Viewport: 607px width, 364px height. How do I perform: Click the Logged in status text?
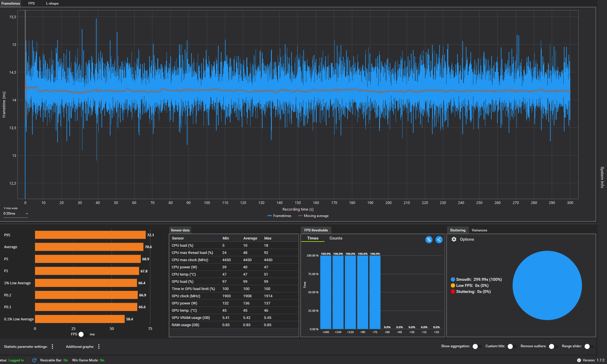tap(16, 360)
